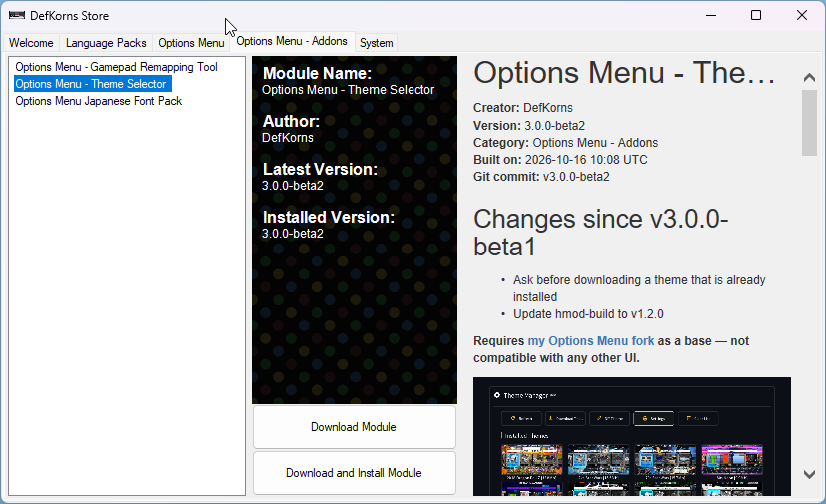This screenshot has height=504, width=826.
Task: Select the Options Menu - Addons tab
Action: (292, 41)
